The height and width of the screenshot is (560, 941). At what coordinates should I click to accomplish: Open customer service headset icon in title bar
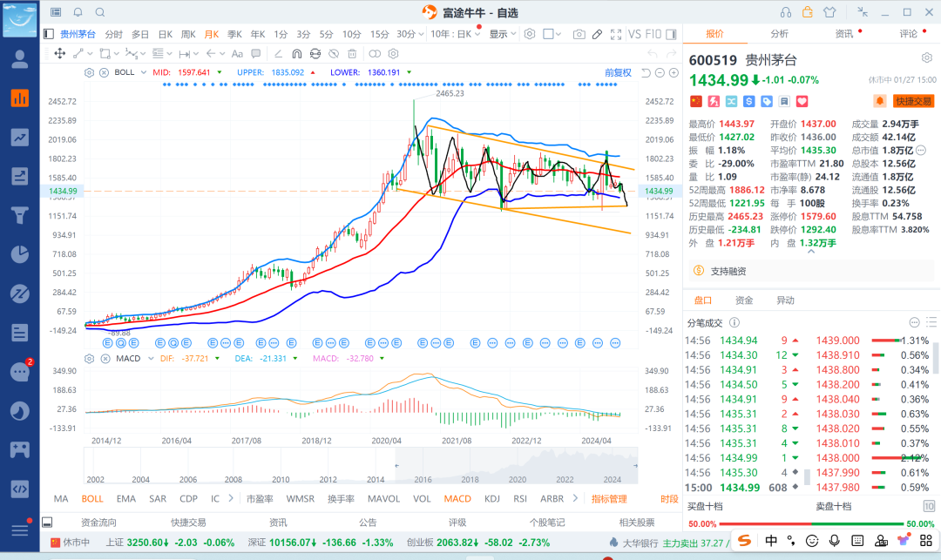click(x=787, y=12)
